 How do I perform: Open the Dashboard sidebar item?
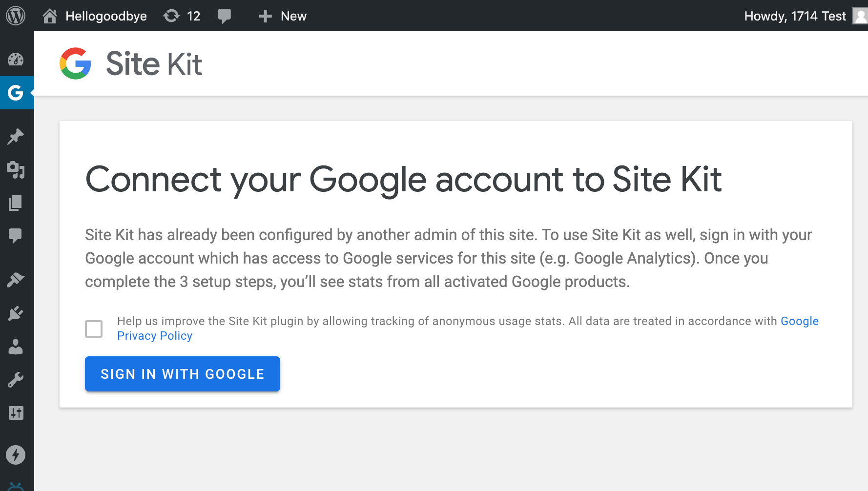point(16,60)
